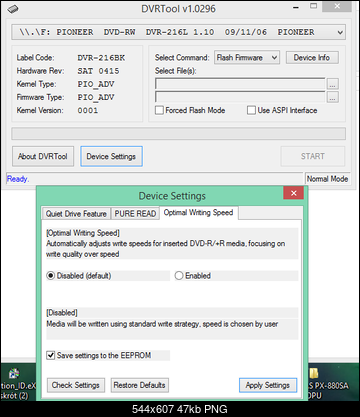Select the Optimal Writing Speed tab

point(199,213)
